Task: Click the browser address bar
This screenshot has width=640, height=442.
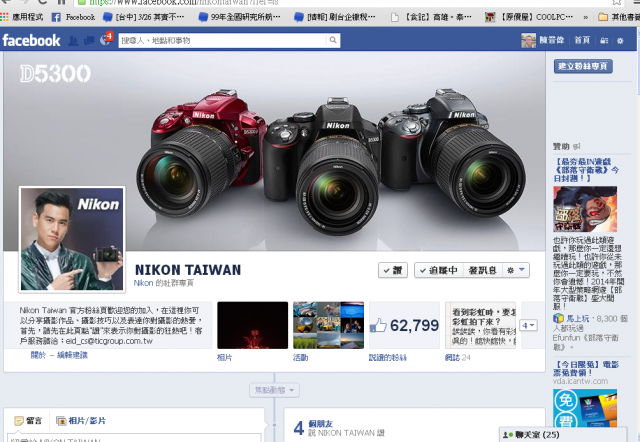Action: [347, 2]
